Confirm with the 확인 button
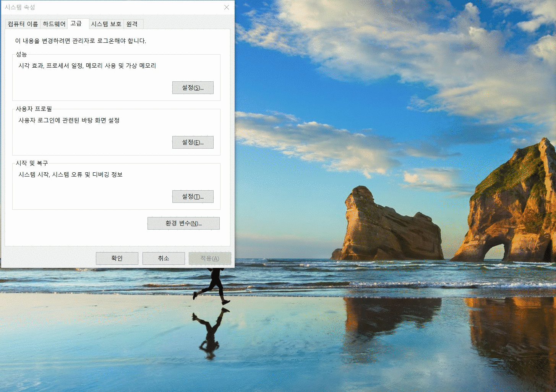556x392 pixels. (x=117, y=258)
